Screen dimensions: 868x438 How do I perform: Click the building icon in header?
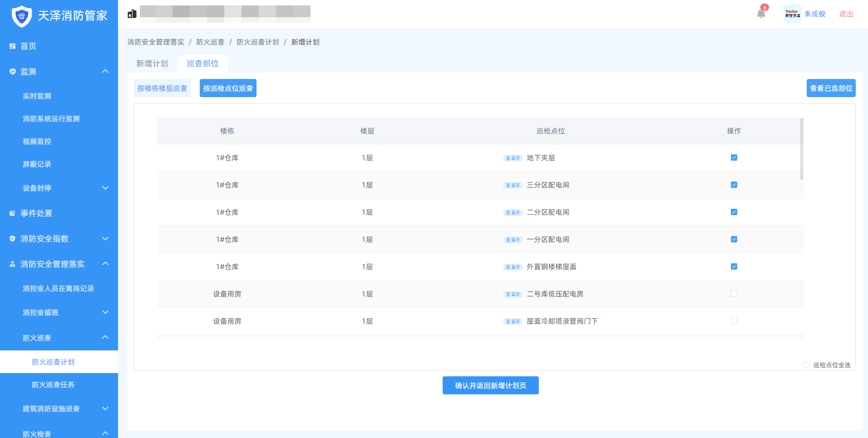(132, 14)
